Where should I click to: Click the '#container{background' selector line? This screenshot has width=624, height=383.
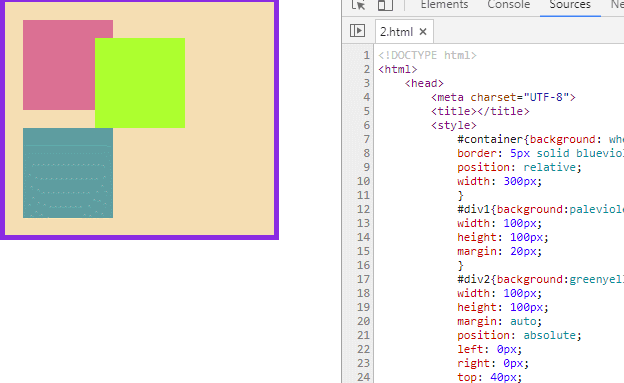click(540, 139)
